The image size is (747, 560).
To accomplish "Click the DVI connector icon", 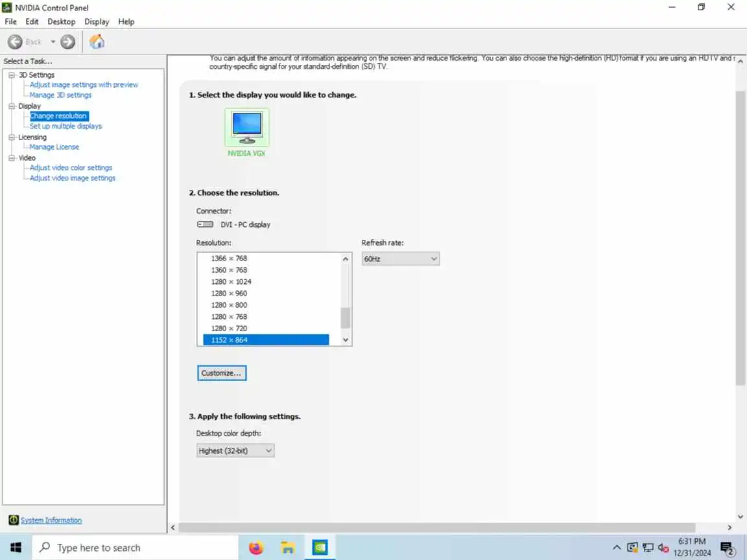I will point(206,224).
